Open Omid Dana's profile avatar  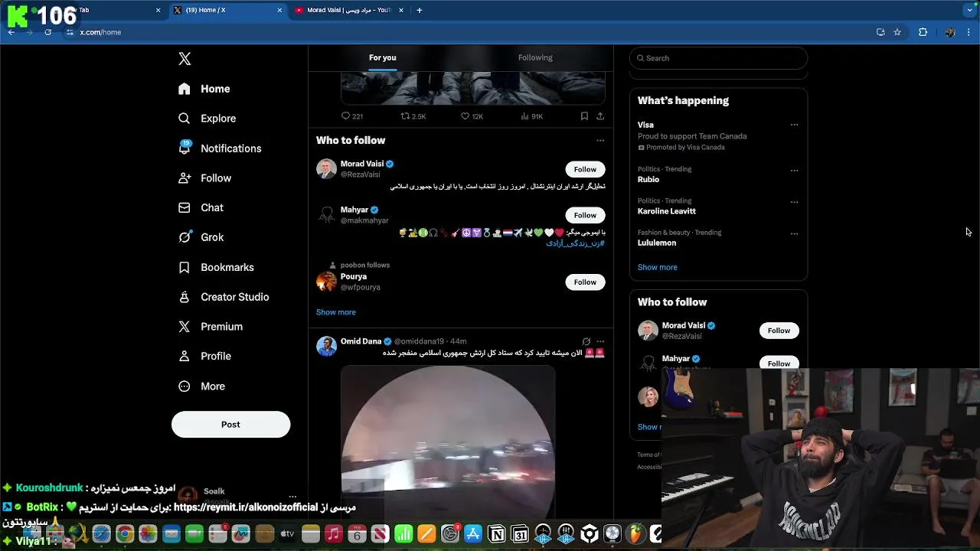[x=326, y=346]
